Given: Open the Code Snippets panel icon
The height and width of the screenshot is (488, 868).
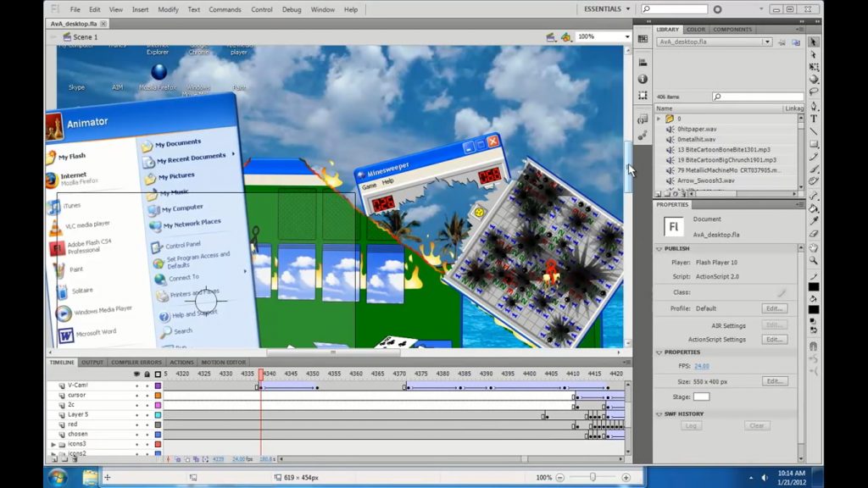Looking at the screenshot, I should [643, 119].
